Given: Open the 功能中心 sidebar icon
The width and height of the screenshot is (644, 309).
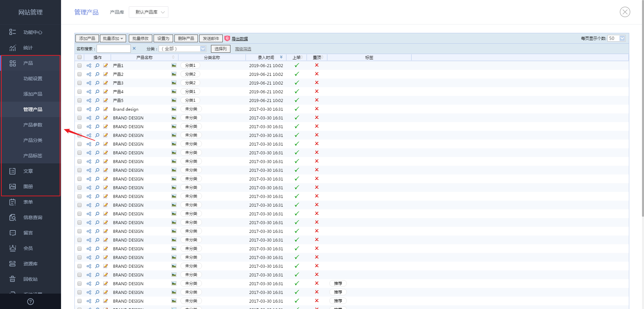Looking at the screenshot, I should 12,32.
